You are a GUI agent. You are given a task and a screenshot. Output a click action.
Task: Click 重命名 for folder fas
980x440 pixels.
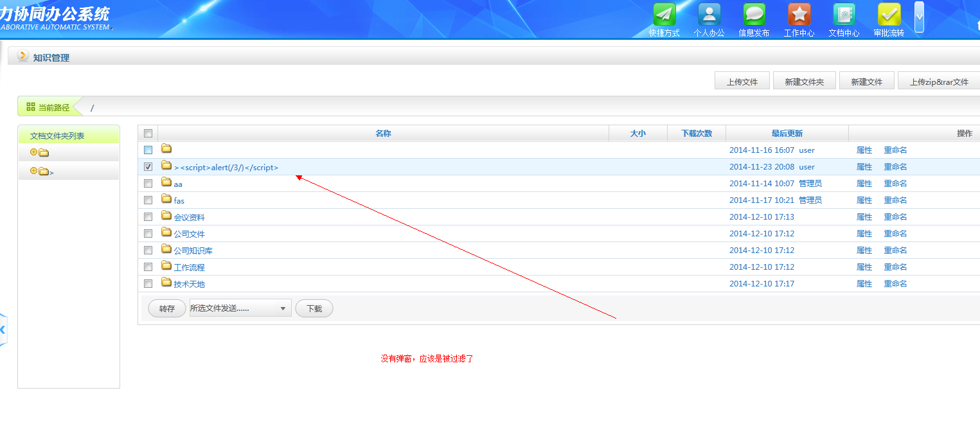895,200
